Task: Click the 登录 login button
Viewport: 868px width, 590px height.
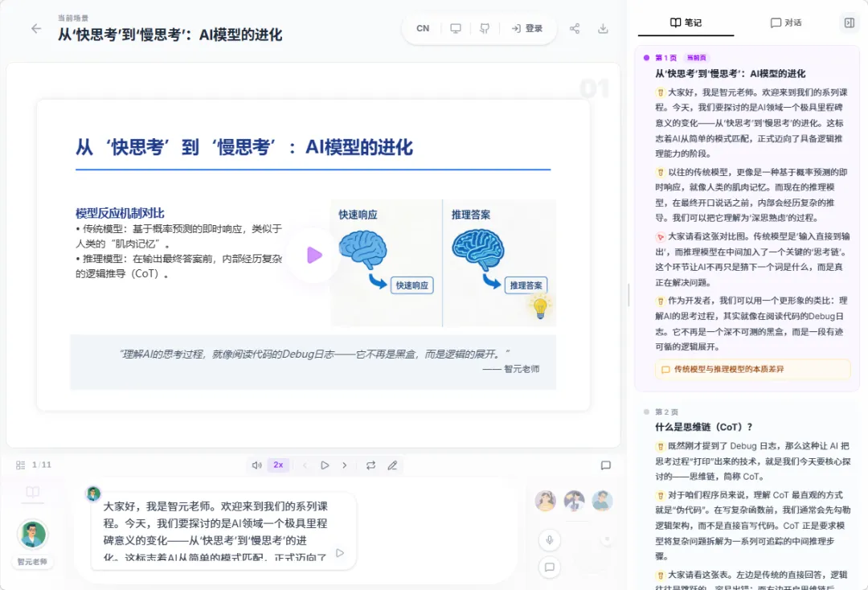Action: pyautogui.click(x=527, y=28)
